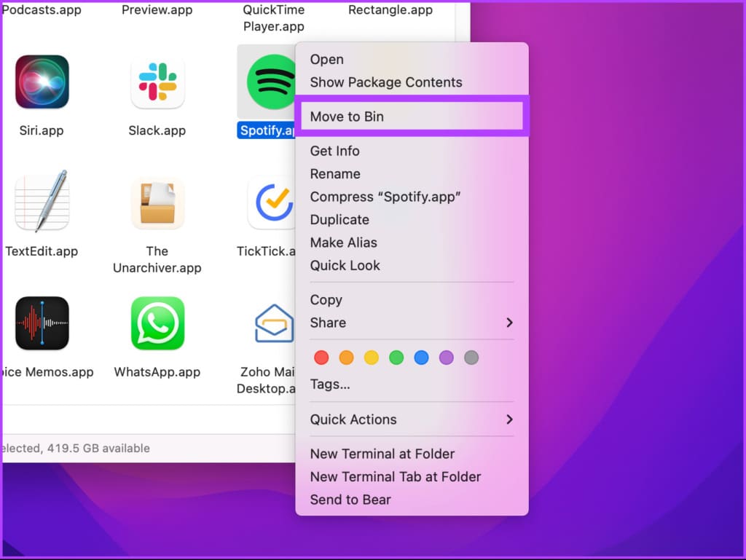Click the Slack.app label
Viewport: 746px width, 560px height.
click(157, 130)
